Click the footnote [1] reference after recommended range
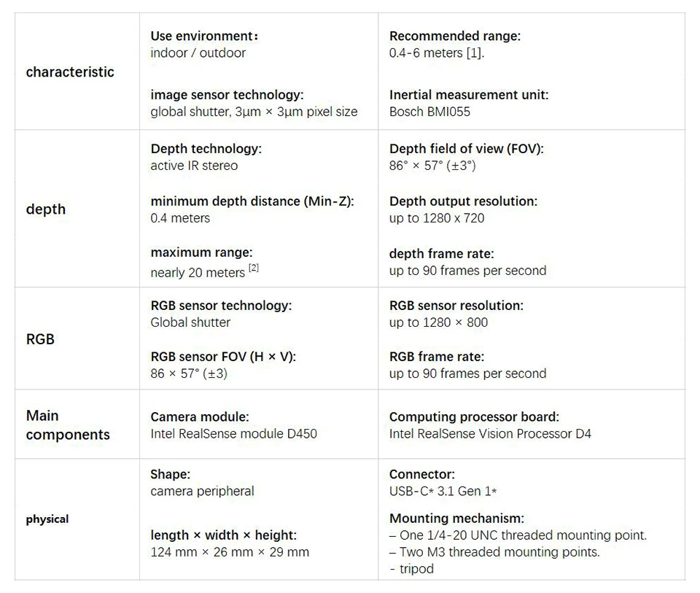700x593 pixels. click(x=475, y=53)
